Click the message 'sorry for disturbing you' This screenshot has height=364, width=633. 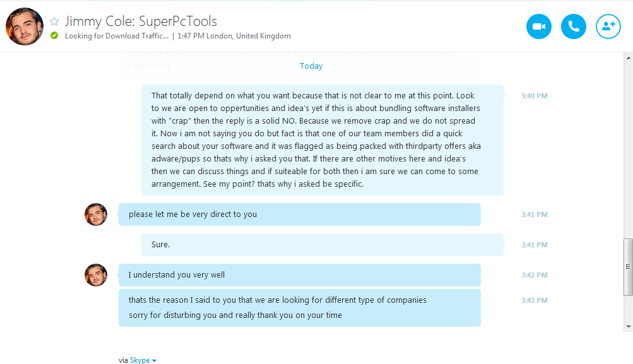point(235,315)
